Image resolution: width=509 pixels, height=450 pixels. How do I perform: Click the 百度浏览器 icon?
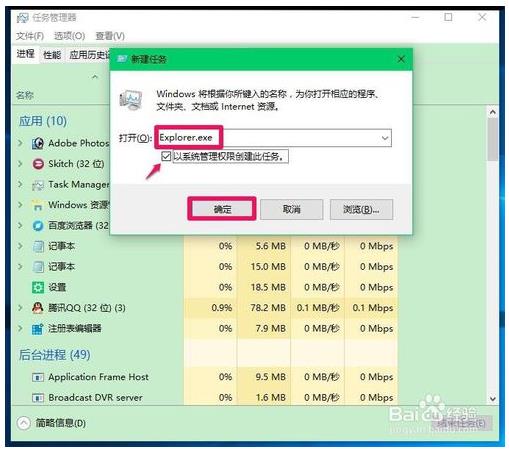38,226
